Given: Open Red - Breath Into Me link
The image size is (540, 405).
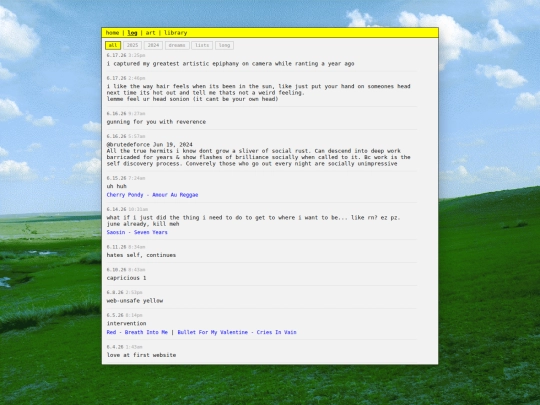Looking at the screenshot, I should [x=137, y=332].
